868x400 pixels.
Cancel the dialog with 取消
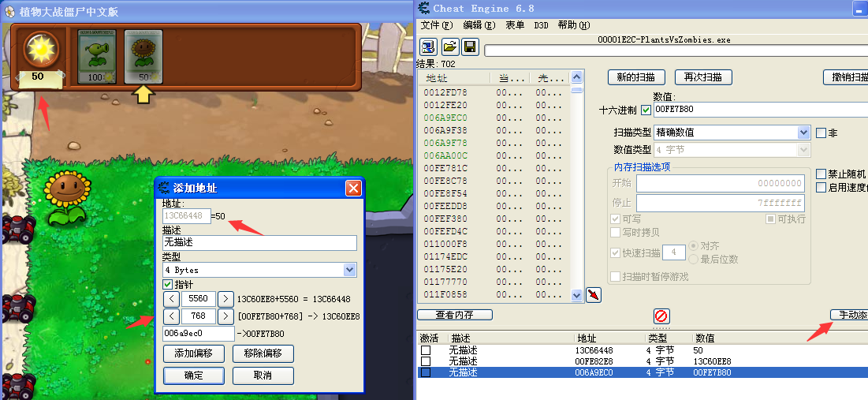[263, 375]
